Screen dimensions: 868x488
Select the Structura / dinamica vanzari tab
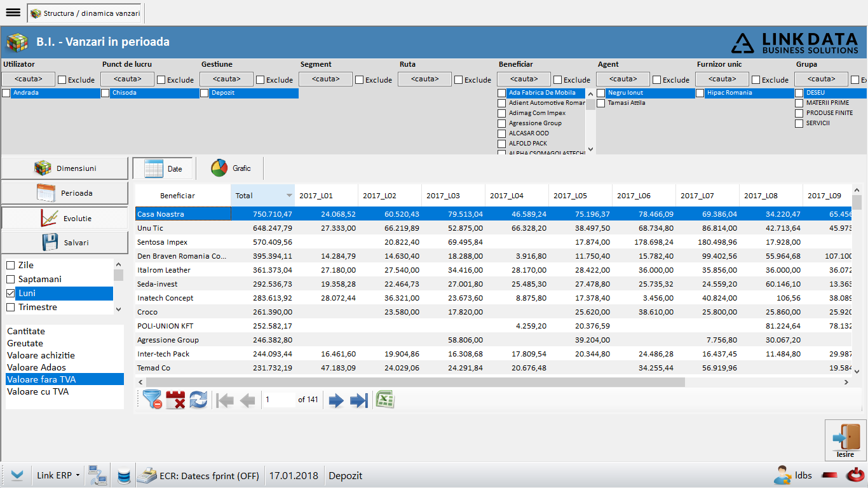tap(85, 13)
